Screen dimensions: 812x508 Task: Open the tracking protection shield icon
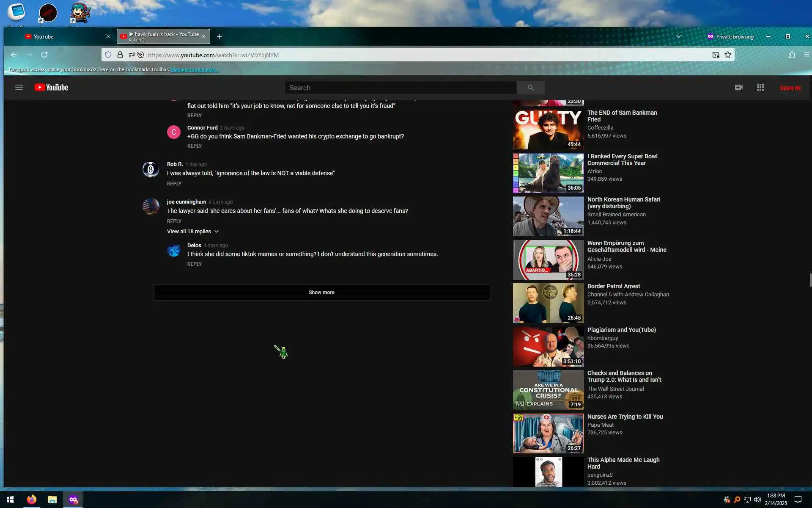[108, 55]
